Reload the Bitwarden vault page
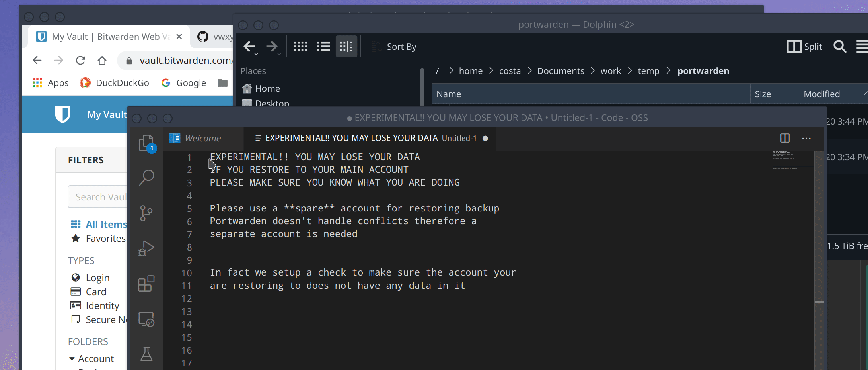 pyautogui.click(x=81, y=60)
